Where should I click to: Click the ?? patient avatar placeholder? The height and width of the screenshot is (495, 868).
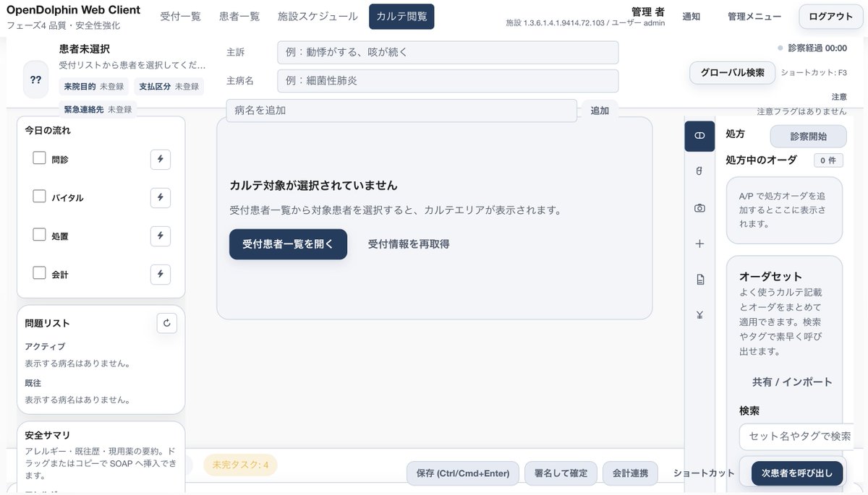[x=35, y=79]
